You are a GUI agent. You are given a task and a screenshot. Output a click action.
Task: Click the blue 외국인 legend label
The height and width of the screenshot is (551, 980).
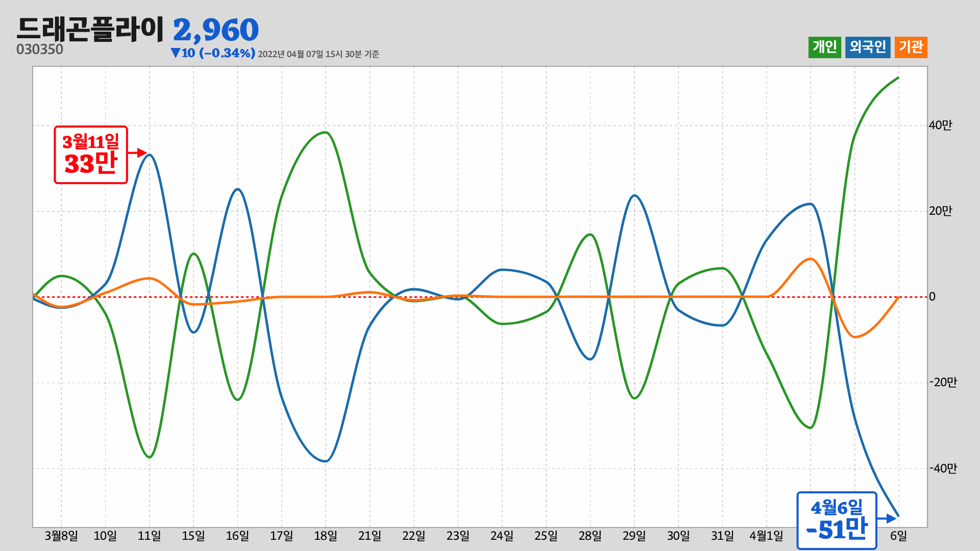point(868,47)
